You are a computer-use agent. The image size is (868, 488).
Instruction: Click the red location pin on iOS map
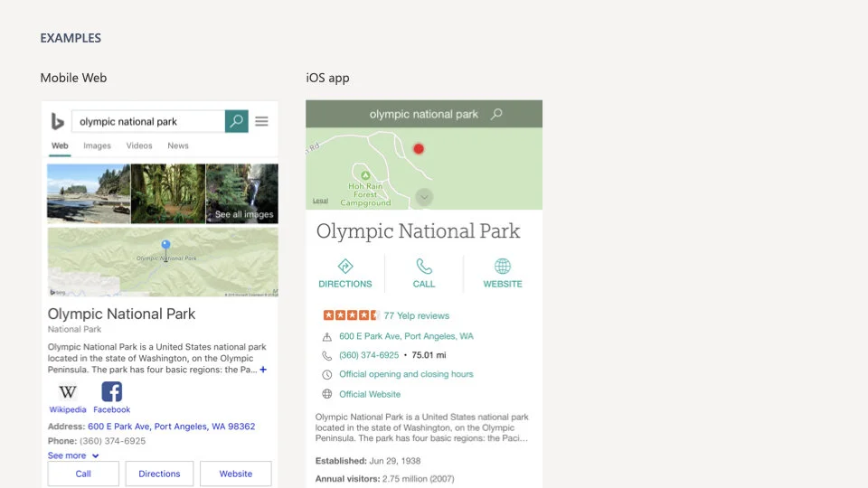click(x=419, y=149)
